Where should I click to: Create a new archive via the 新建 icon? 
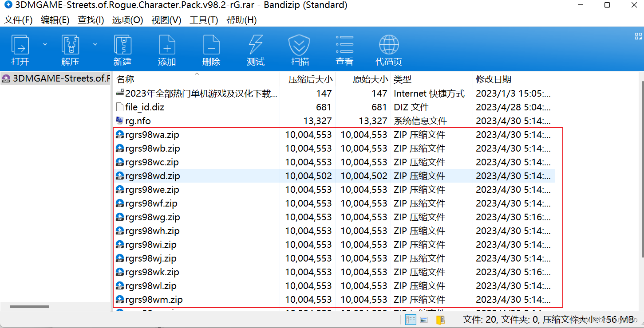point(122,49)
